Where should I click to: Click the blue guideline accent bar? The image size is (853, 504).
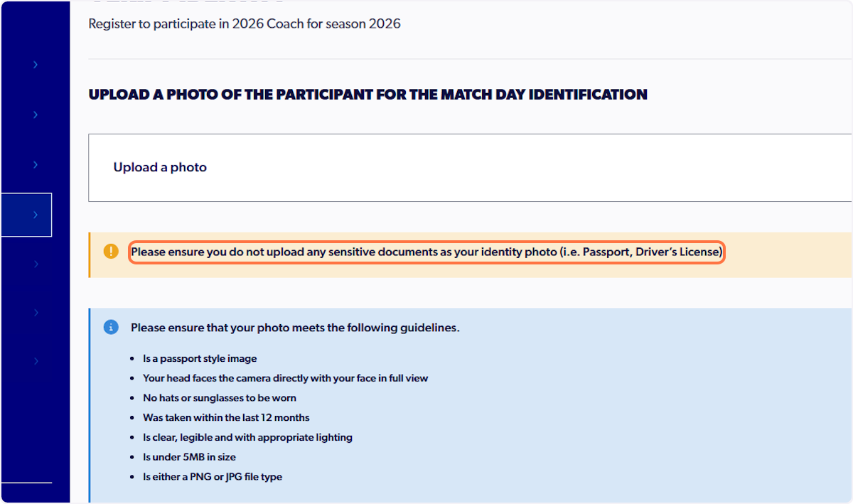(x=90, y=405)
